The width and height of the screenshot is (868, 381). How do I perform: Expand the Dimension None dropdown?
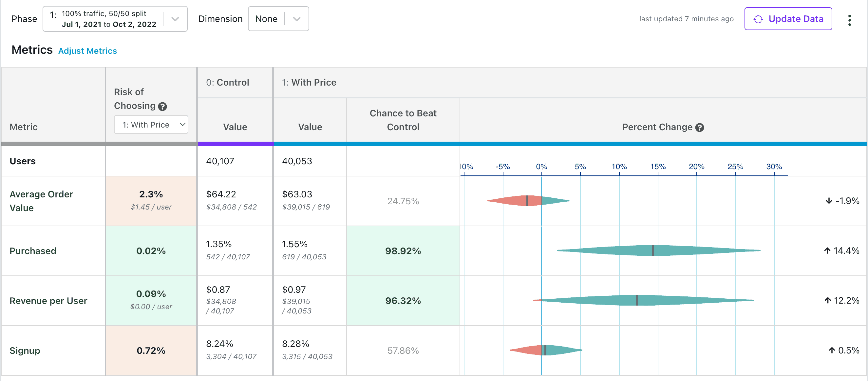pyautogui.click(x=278, y=19)
